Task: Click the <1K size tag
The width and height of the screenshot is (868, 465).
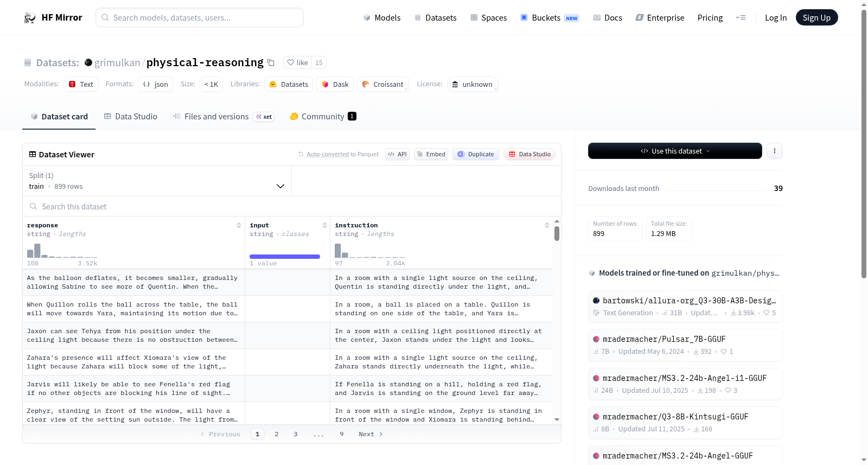Action: (x=212, y=84)
